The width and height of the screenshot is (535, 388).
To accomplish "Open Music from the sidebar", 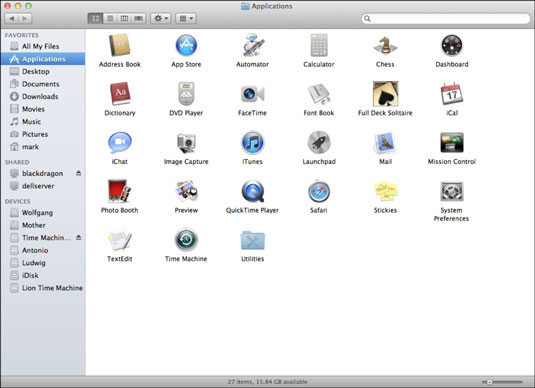I will pos(43,121).
